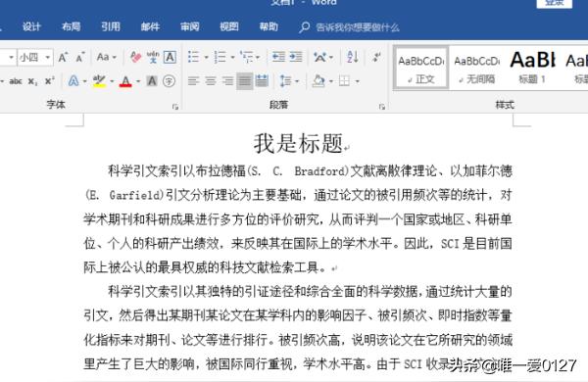Click the Grow Font icon
The width and height of the screenshot is (588, 382).
(63, 58)
